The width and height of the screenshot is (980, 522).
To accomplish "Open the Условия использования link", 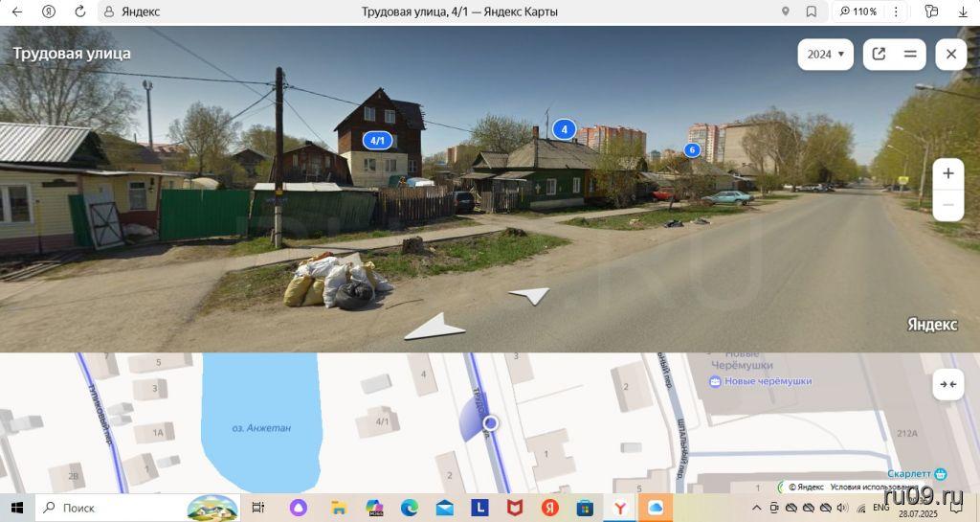I will coord(863,487).
